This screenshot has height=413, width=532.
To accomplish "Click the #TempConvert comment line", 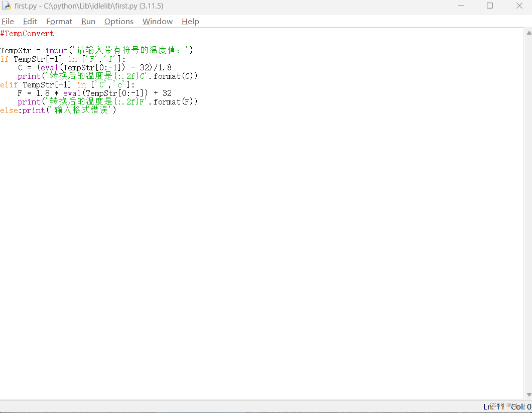I will [x=27, y=34].
